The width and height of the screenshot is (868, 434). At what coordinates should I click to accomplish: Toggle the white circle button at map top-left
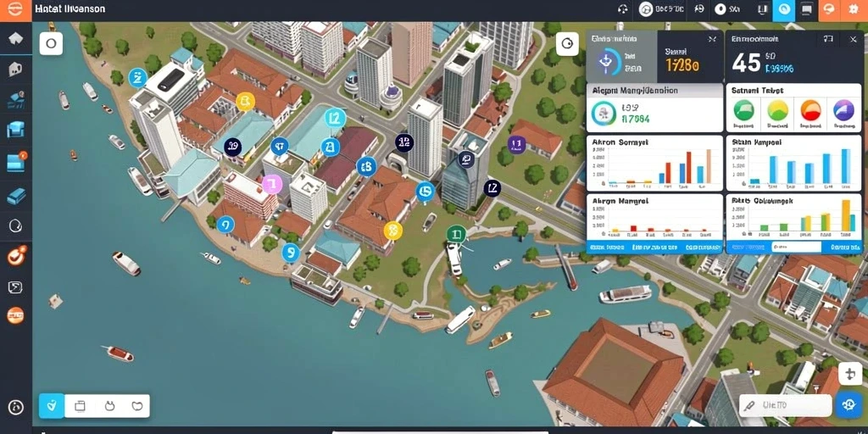click(51, 43)
